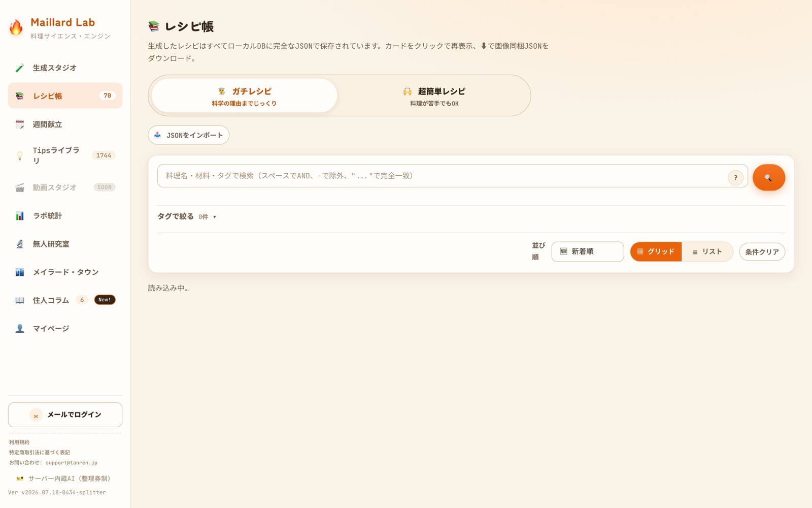812x508 pixels.
Task: Click the メイラード・タウン cityscape icon
Action: 20,272
